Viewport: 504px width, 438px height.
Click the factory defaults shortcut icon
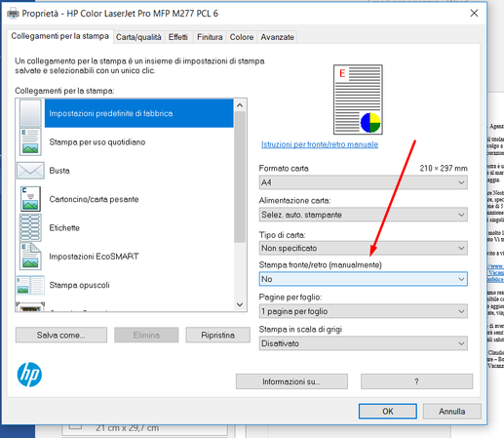[30, 113]
